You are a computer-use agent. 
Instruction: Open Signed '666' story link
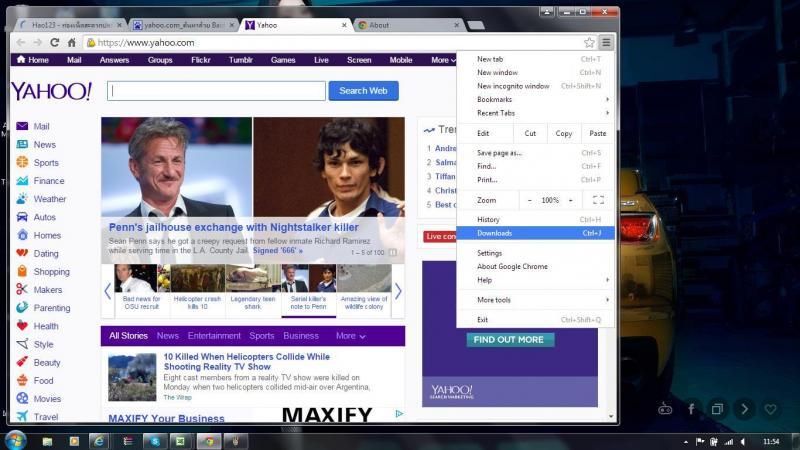coord(278,251)
